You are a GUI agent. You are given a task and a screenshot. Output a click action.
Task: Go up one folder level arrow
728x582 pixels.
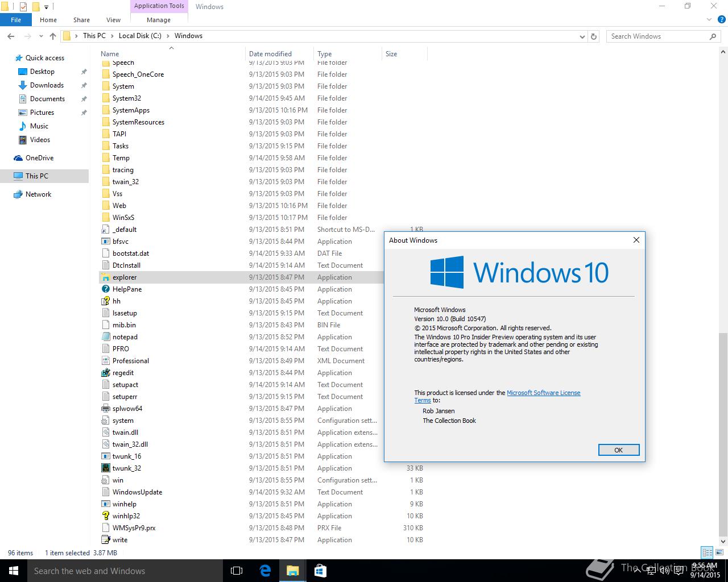point(53,36)
